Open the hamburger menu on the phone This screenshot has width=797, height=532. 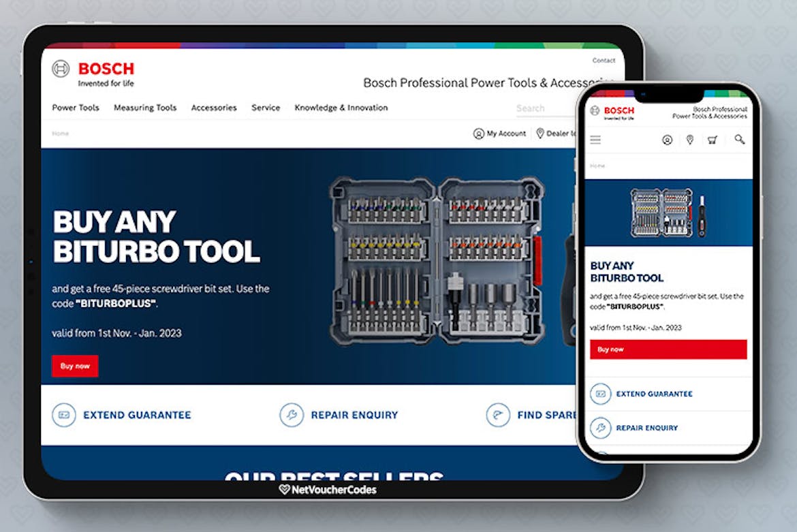click(595, 140)
